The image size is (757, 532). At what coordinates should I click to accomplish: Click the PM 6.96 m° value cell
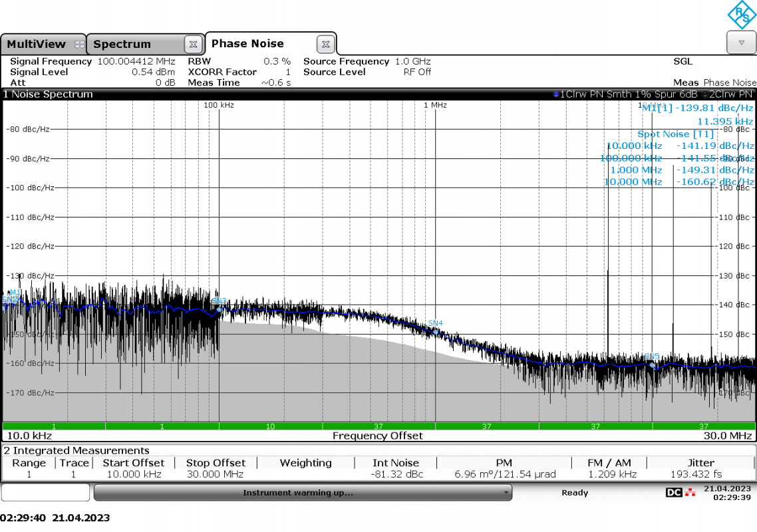pyautogui.click(x=505, y=474)
